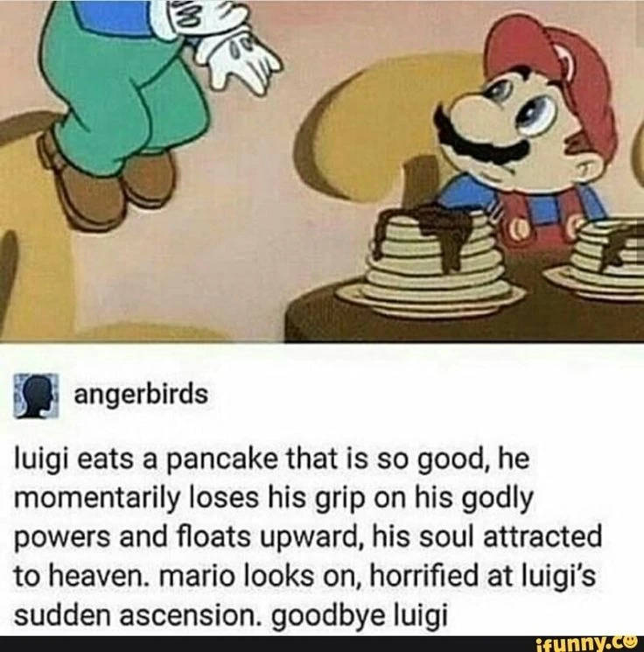The width and height of the screenshot is (644, 652).
Task: Select the right pancake stack
Action: 598,262
